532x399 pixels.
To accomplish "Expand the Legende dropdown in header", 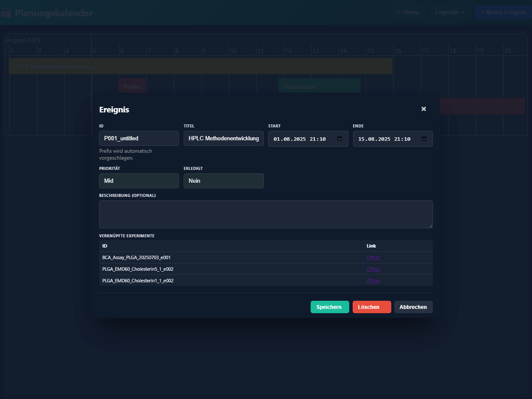I will click(x=450, y=12).
